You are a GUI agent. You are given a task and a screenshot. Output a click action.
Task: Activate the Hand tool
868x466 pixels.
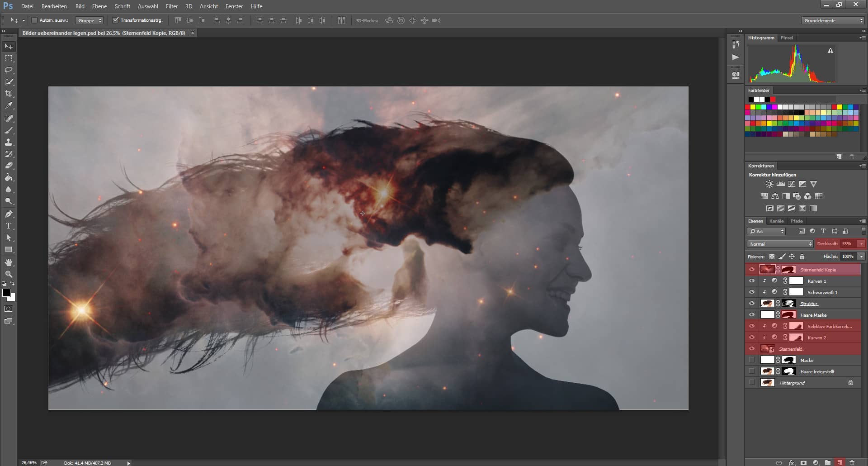(8, 262)
